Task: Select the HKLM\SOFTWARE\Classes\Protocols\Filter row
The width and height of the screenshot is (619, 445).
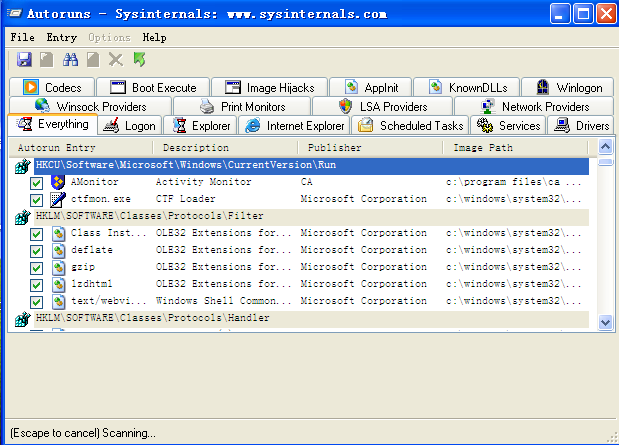Action: coord(311,216)
